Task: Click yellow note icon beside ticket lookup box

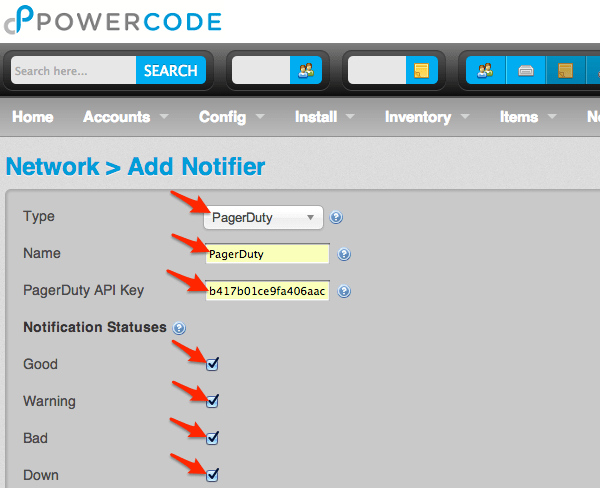Action: tap(422, 70)
